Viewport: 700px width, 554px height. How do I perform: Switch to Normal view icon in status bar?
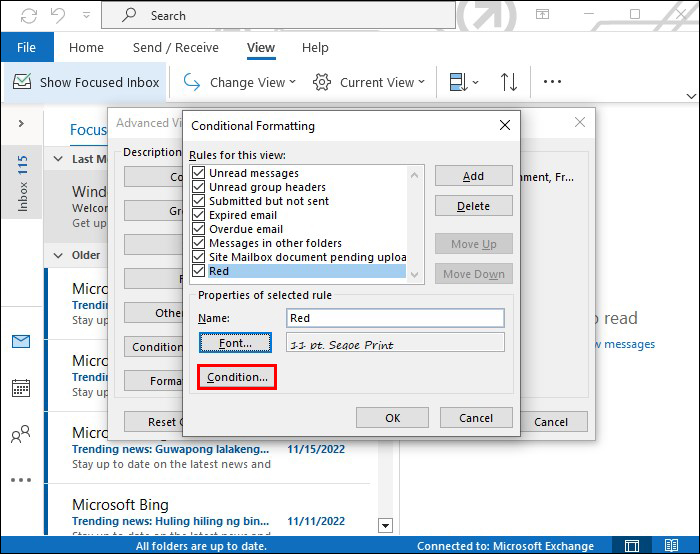[x=632, y=546]
